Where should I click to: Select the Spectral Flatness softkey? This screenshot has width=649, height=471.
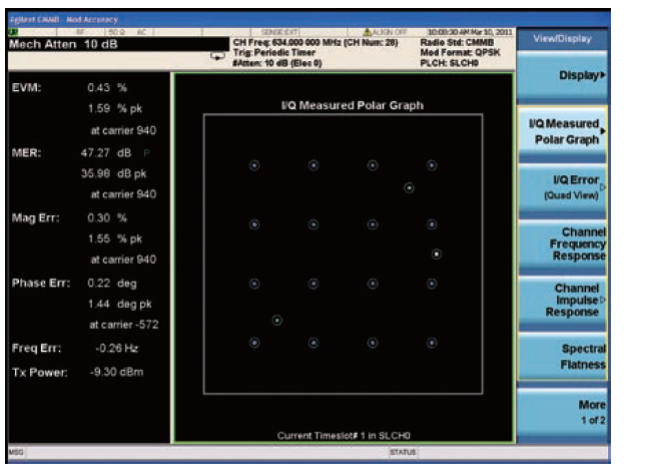point(562,356)
